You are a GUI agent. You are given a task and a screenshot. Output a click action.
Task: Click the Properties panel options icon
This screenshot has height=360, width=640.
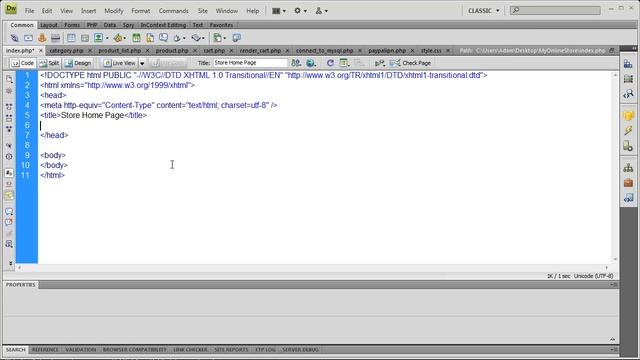[614, 284]
